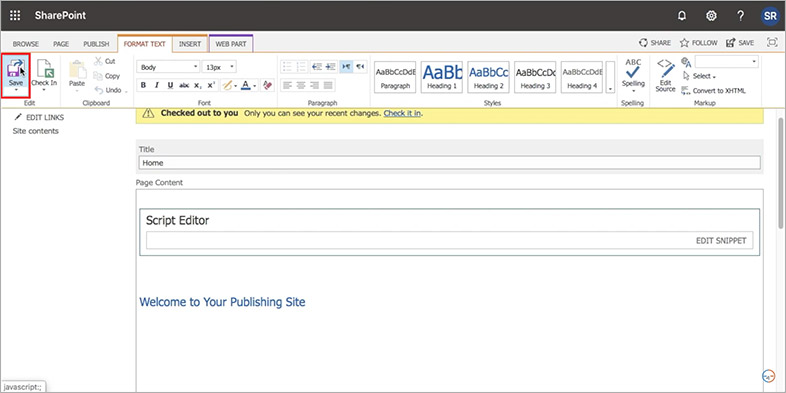Open the help question mark

tap(740, 16)
